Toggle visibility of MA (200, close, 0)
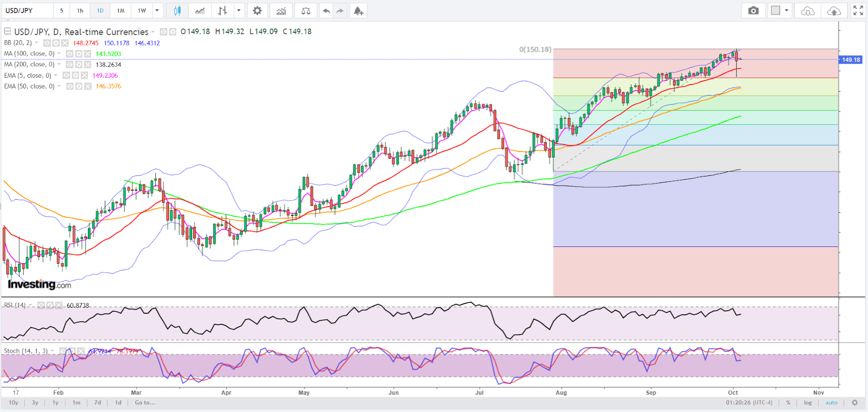The image size is (868, 412). [x=69, y=65]
